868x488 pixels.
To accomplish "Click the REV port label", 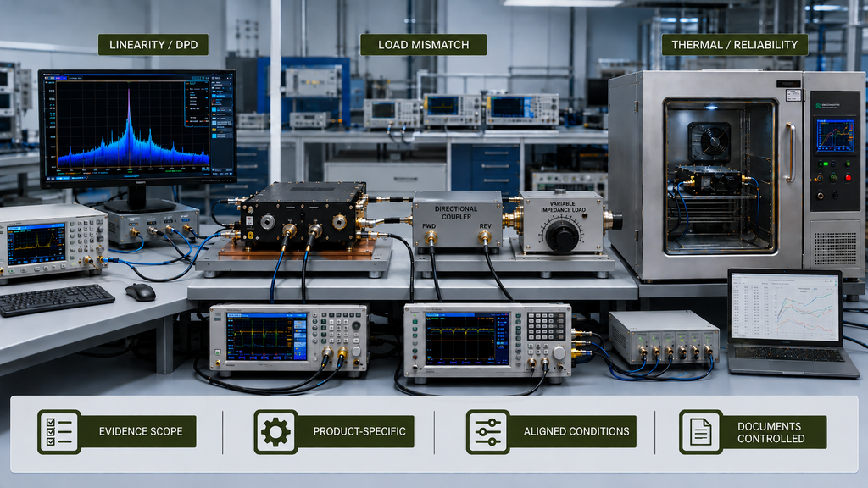I will coord(485,225).
